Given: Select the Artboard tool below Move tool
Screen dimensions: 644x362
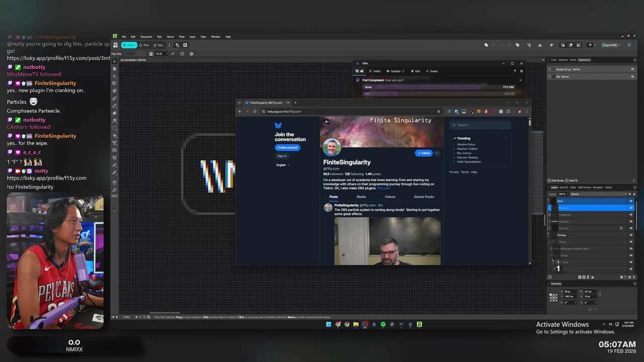Looking at the screenshot, I should 114,69.
